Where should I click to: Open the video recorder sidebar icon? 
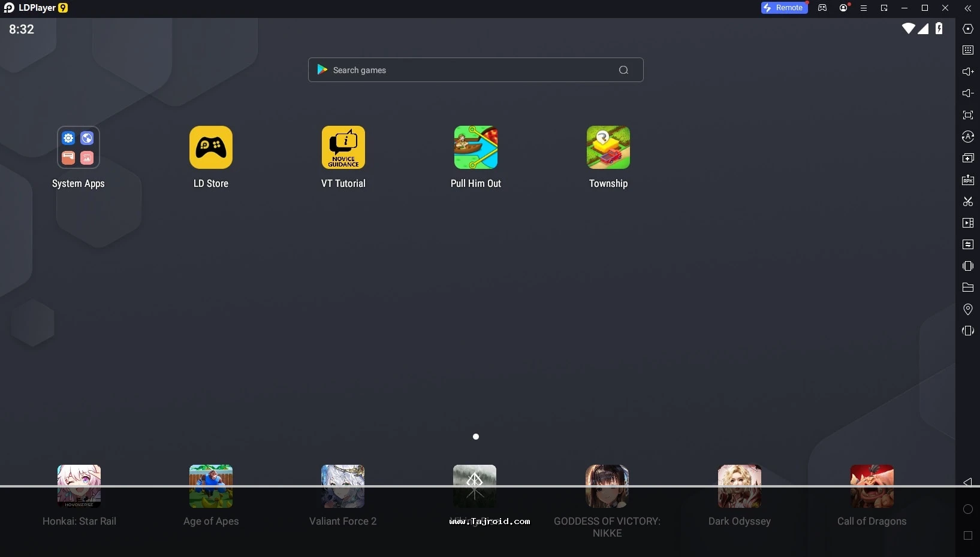coord(967,223)
